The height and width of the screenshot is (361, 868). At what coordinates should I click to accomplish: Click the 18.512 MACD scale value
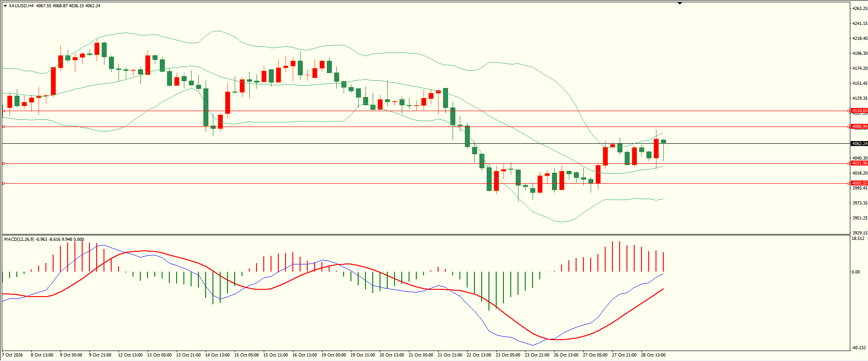point(858,239)
